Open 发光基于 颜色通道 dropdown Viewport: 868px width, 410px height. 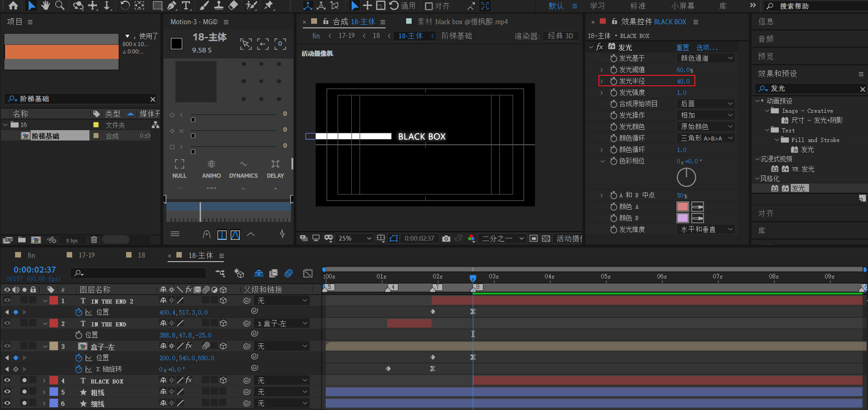[x=706, y=58]
